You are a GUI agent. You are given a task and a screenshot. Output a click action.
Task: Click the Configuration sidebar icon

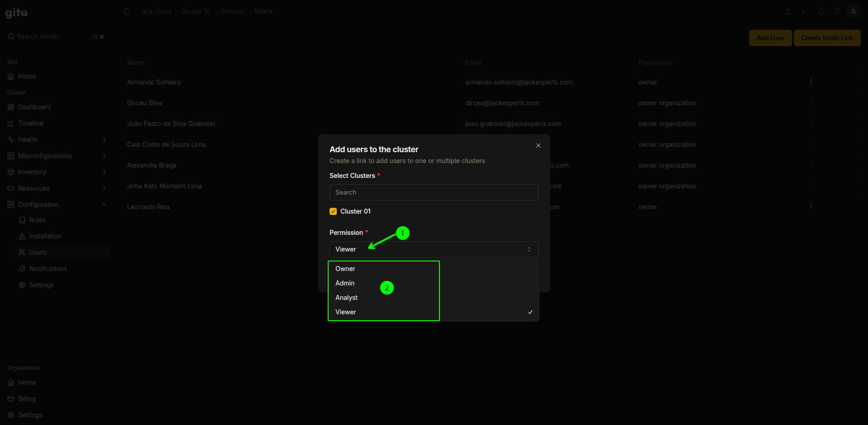pyautogui.click(x=11, y=205)
